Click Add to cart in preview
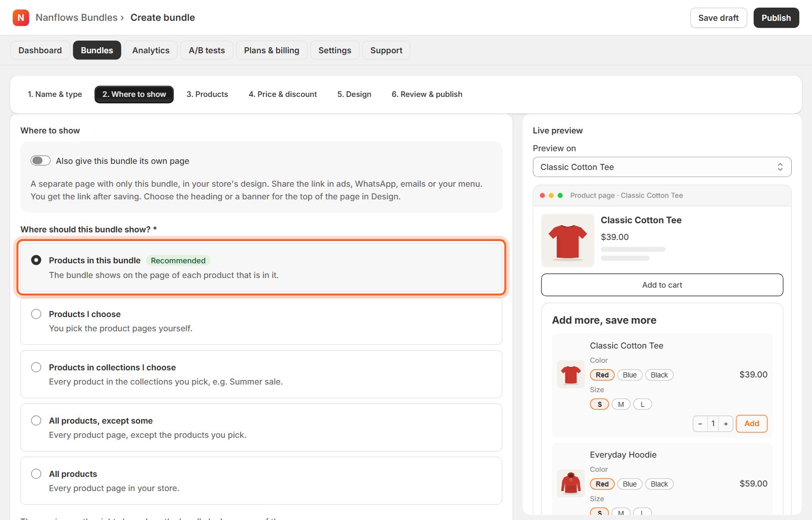This screenshot has height=520, width=812. pyautogui.click(x=662, y=285)
